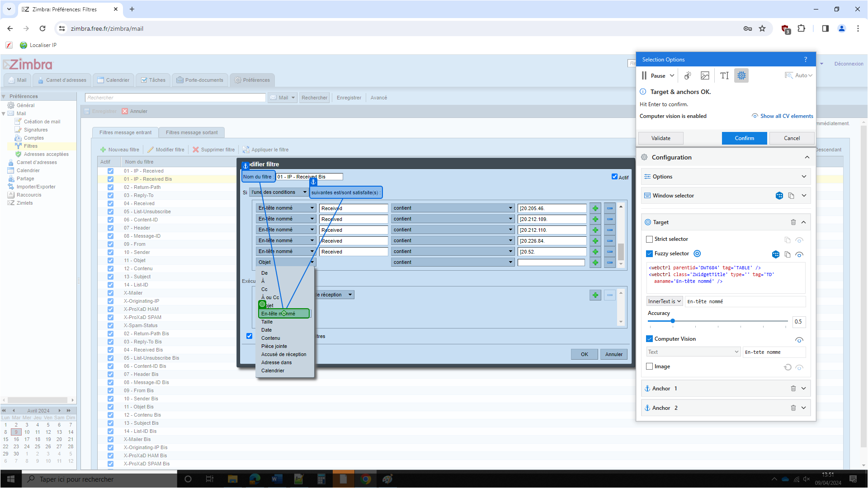The image size is (868, 488).
Task: Uncheck the Actif checkbox for the filter
Action: tap(615, 177)
